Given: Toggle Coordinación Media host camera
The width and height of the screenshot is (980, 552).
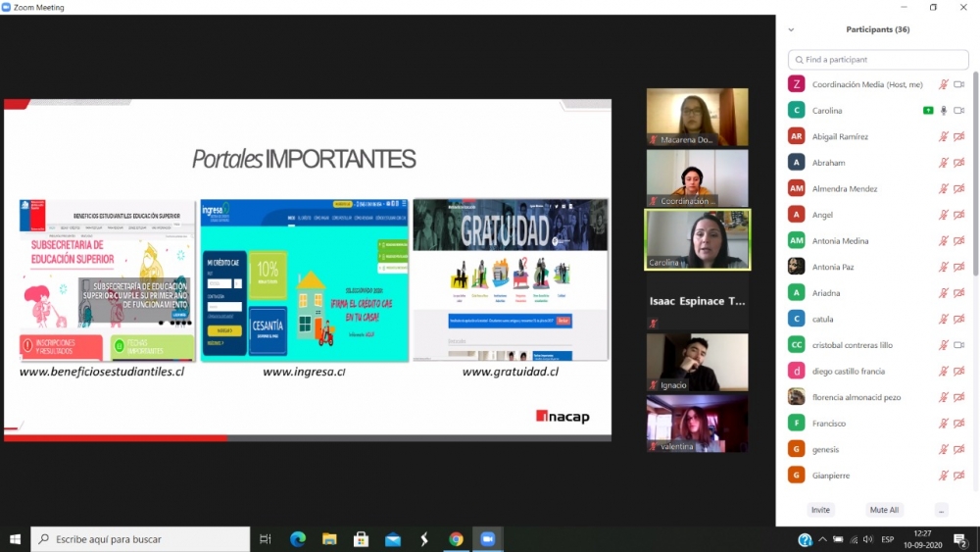Looking at the screenshot, I should click(x=959, y=84).
